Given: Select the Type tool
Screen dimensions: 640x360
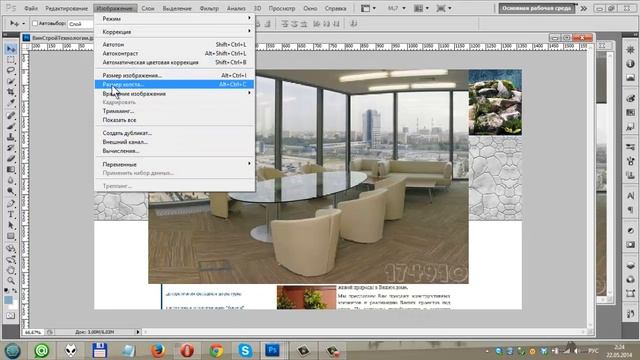Looking at the screenshot, I should [11, 214].
